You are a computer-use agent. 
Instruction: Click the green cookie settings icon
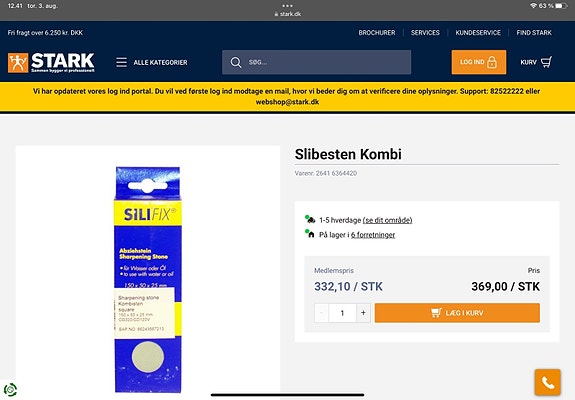click(x=10, y=389)
